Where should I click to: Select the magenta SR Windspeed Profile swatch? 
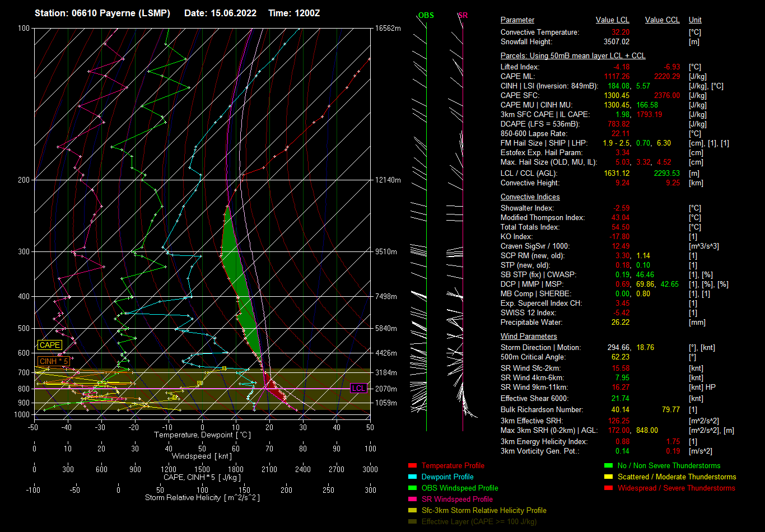pos(413,500)
